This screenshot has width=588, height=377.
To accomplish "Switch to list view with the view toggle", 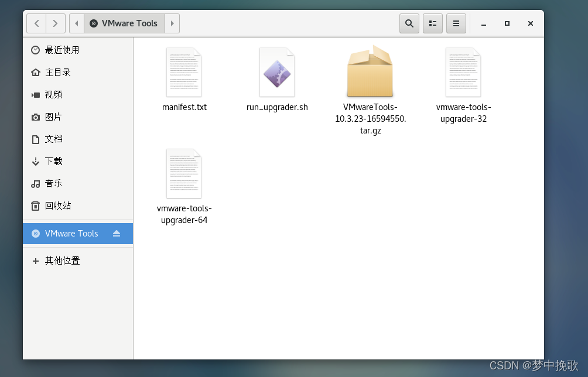I will click(x=433, y=23).
